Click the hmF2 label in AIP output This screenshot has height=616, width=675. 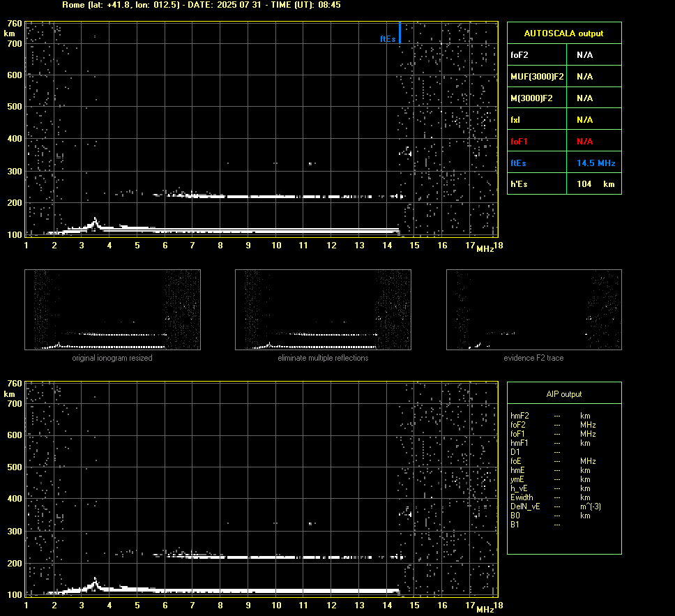pyautogui.click(x=519, y=416)
